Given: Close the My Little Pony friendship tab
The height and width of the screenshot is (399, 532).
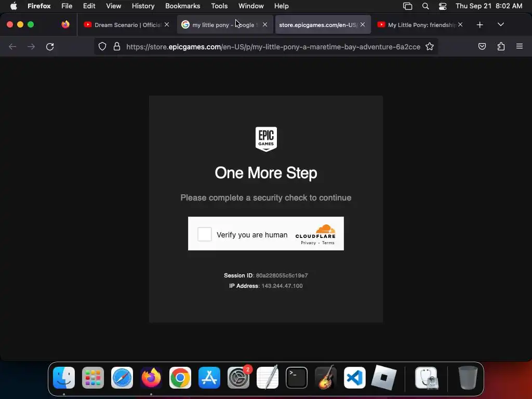Looking at the screenshot, I should click(460, 24).
